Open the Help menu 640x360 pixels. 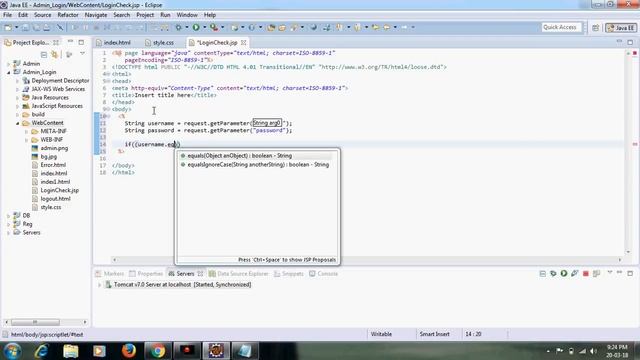(x=210, y=15)
